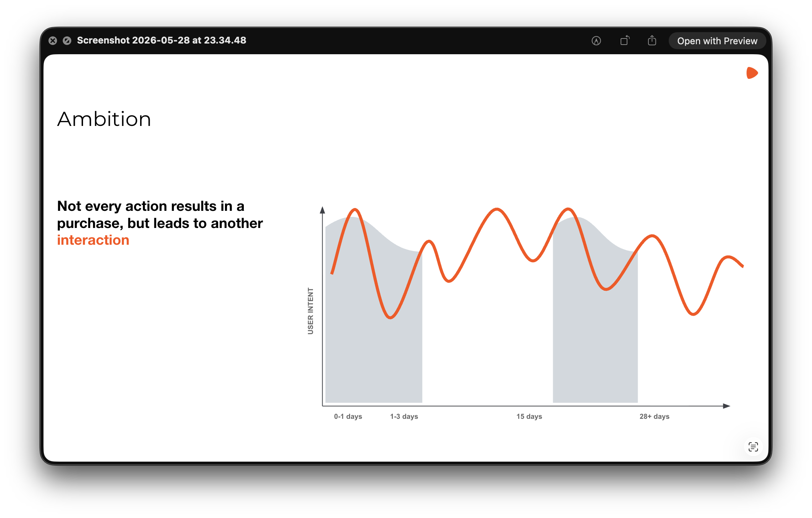Image resolution: width=812 pixels, height=518 pixels.
Task: Click the USER INTENT axis label
Action: point(310,311)
